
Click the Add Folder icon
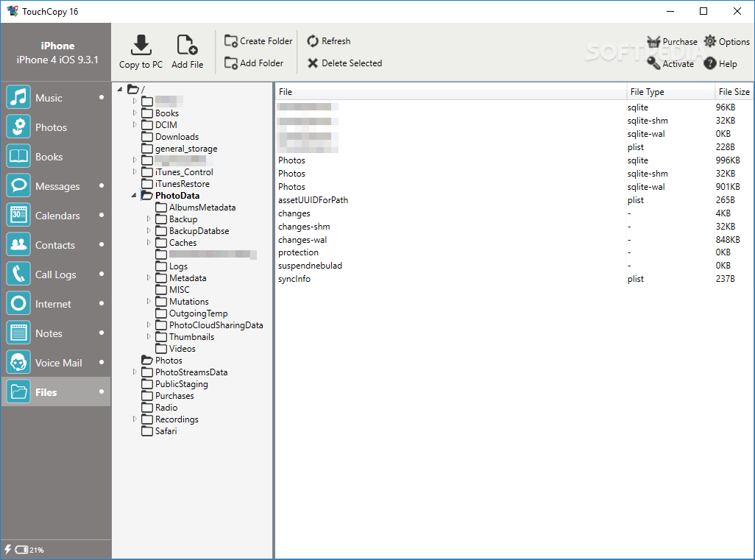point(230,63)
